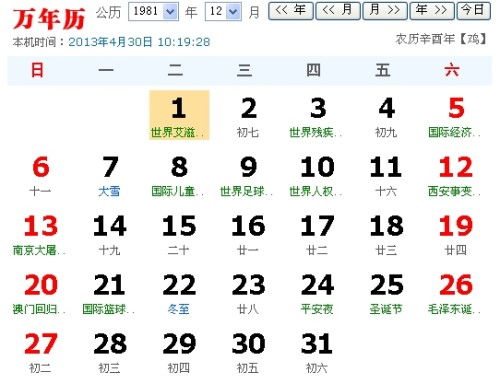Select December 16 廿一

click(248, 235)
